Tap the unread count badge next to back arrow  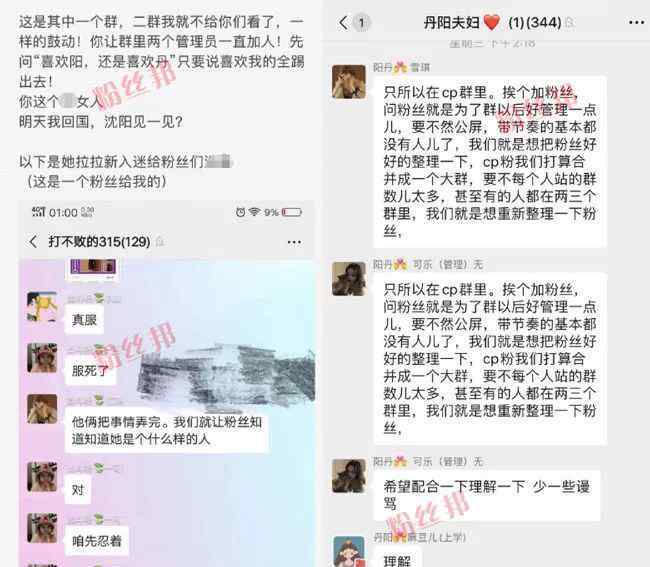coord(361,23)
